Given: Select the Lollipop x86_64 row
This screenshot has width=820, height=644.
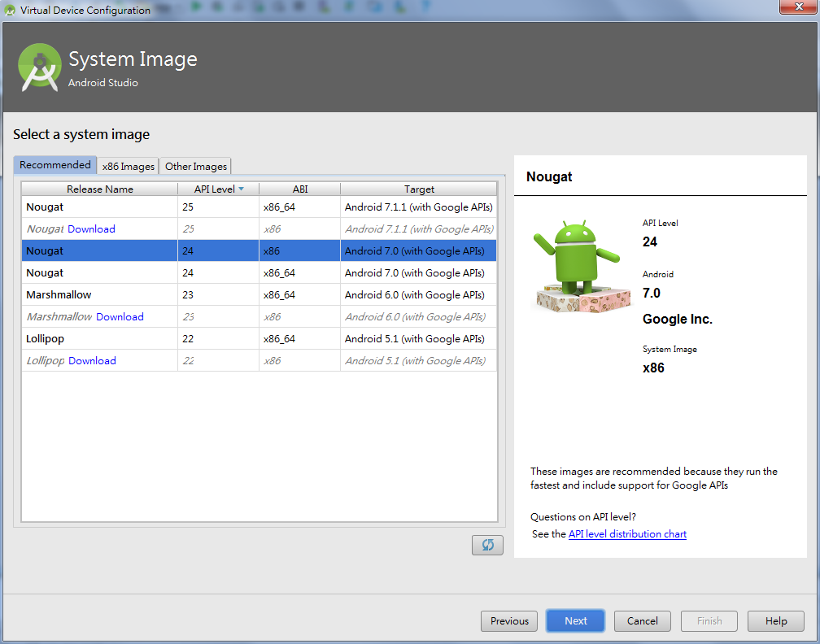Looking at the screenshot, I should pos(259,339).
